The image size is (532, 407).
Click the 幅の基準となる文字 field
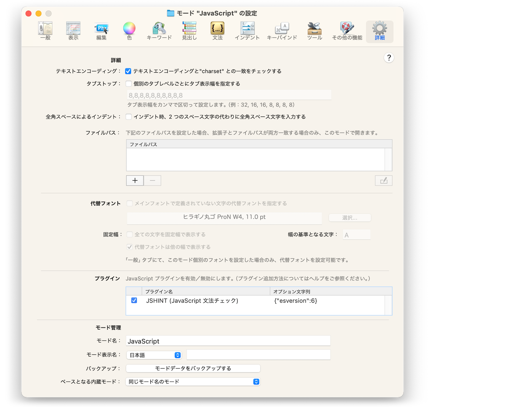click(357, 235)
